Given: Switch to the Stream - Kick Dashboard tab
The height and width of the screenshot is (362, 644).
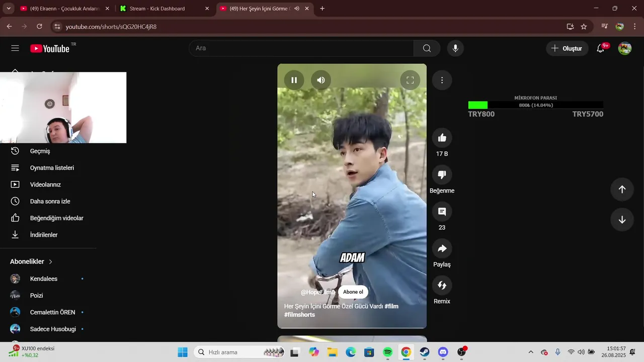Looking at the screenshot, I should pyautogui.click(x=165, y=9).
